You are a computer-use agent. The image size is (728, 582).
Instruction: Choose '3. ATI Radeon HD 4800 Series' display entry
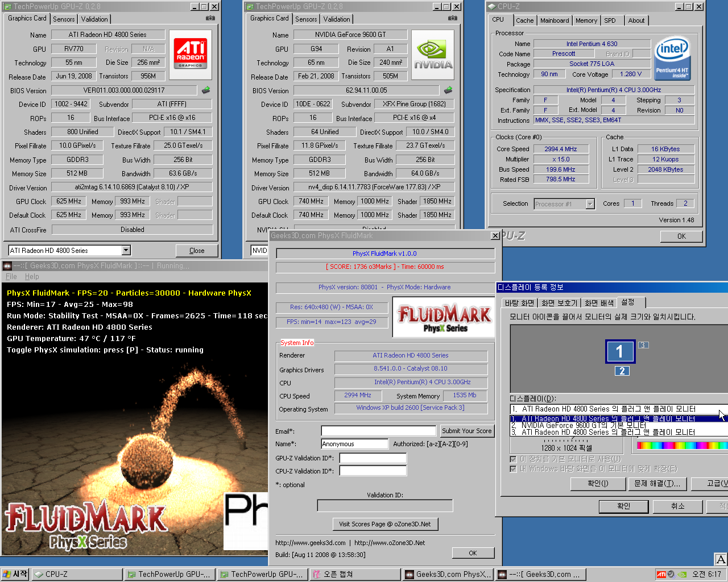619,432
